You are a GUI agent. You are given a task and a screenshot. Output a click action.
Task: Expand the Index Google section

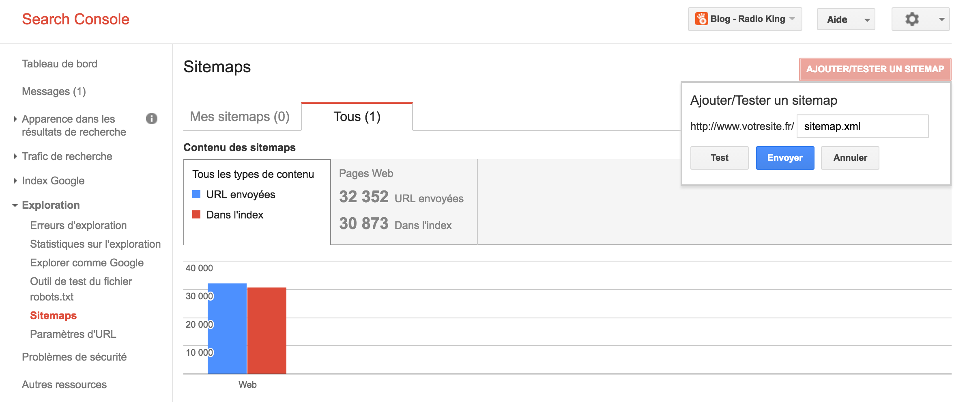[x=53, y=181]
